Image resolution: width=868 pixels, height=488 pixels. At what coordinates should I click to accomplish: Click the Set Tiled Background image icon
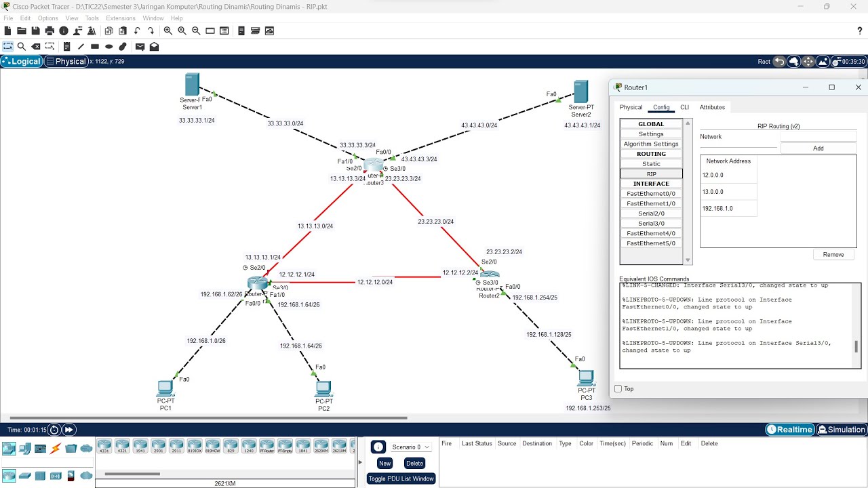(823, 62)
